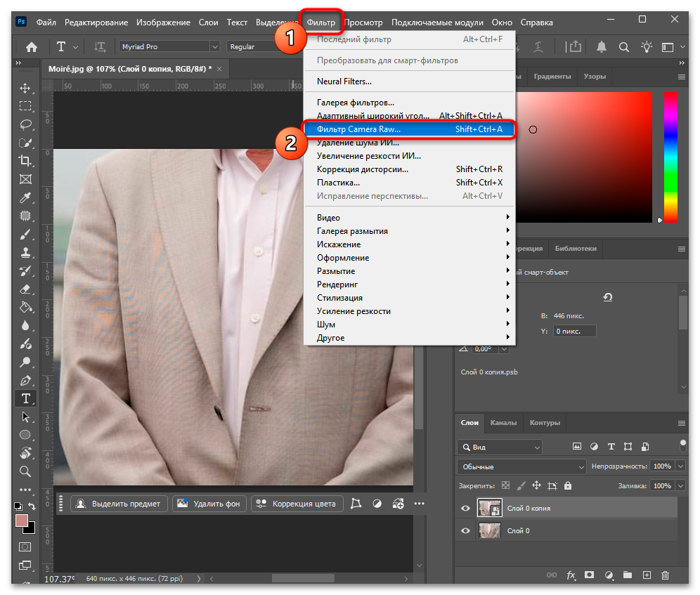Click the foreground color swatch
Viewport: 700px width, 595px height.
pyautogui.click(x=21, y=521)
